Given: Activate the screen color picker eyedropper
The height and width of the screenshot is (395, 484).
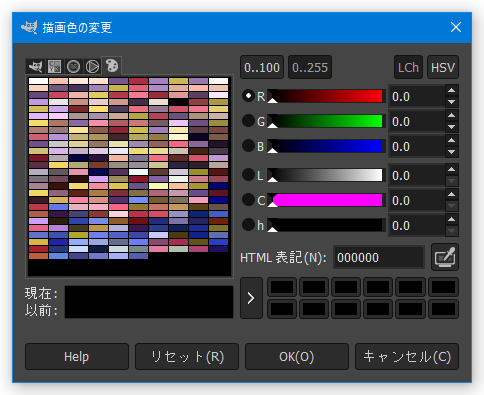Looking at the screenshot, I should click(x=445, y=257).
